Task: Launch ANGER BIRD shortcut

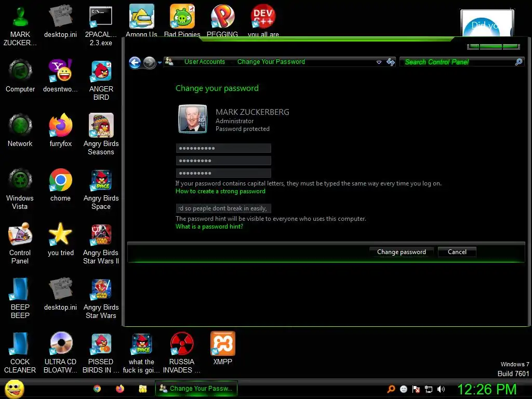Action: coord(101,80)
